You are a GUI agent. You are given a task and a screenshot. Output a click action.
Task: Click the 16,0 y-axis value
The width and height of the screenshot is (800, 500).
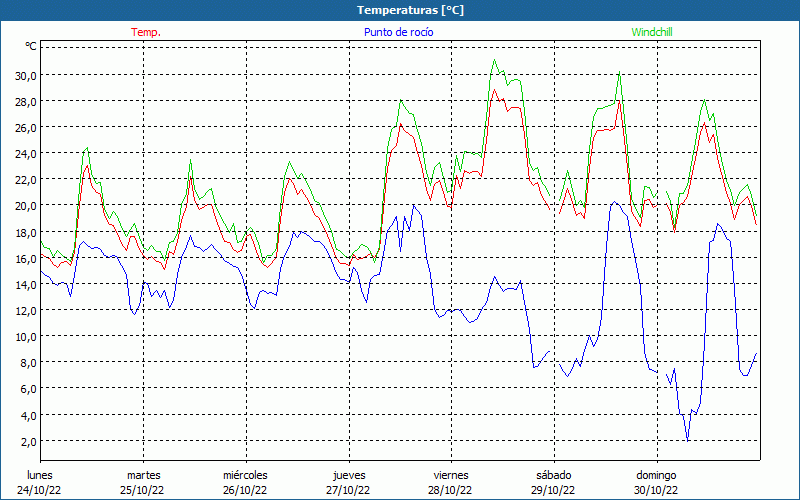tap(27, 258)
